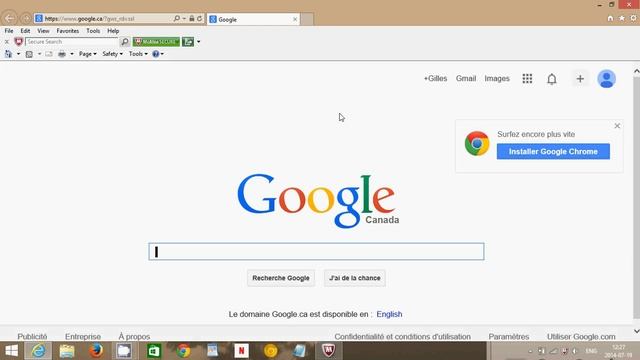
Task: Open the Gmail link
Action: pos(466,78)
